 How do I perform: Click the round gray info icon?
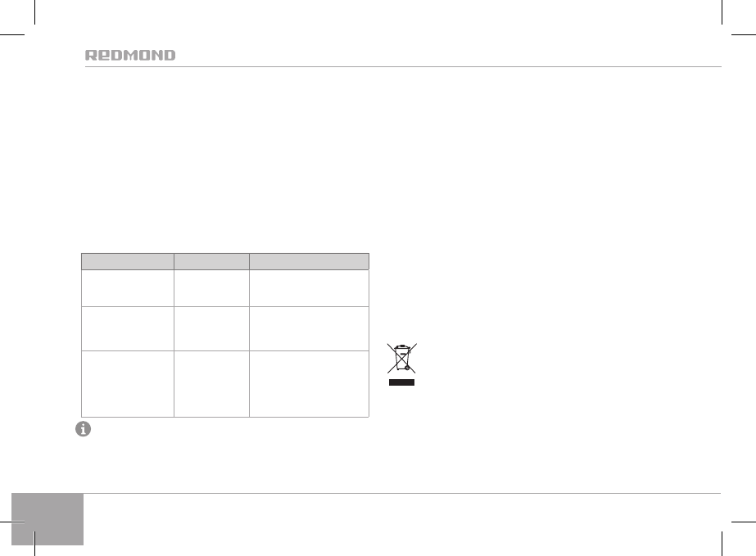(x=83, y=430)
